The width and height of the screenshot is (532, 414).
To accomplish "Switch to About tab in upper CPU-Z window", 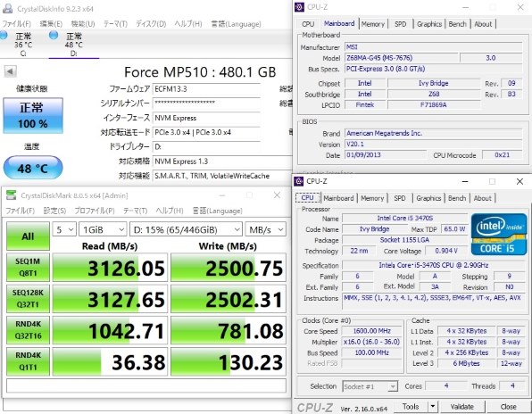I will [x=483, y=24].
